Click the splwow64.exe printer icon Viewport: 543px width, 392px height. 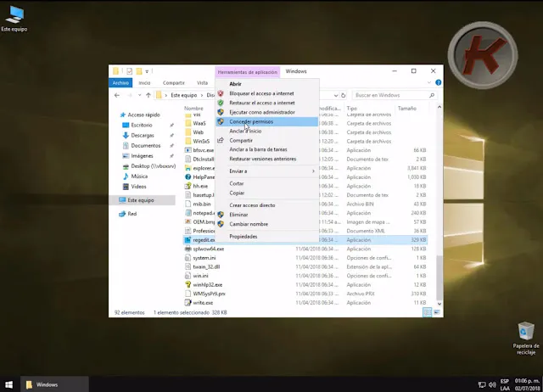188,249
